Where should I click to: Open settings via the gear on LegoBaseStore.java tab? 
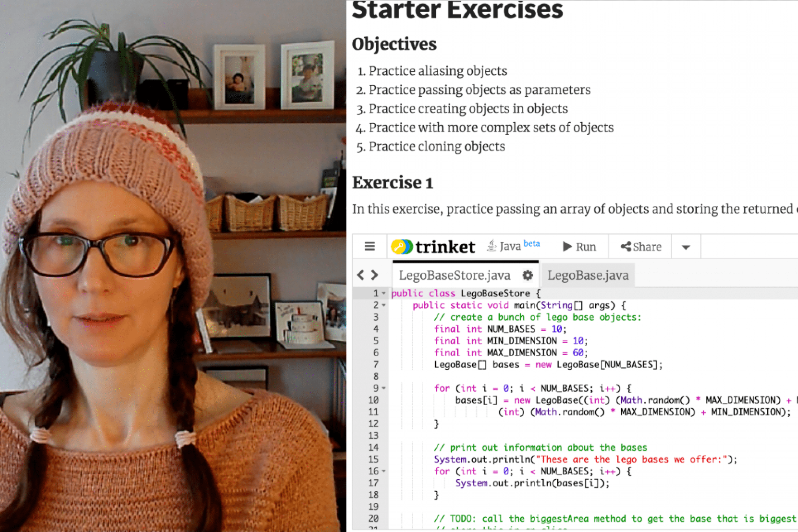(x=526, y=276)
